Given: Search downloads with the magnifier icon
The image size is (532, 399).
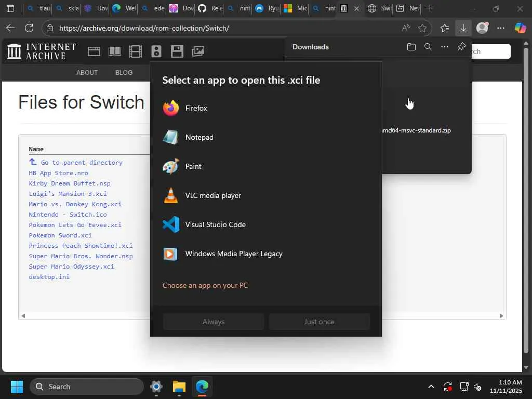Looking at the screenshot, I should [x=428, y=47].
